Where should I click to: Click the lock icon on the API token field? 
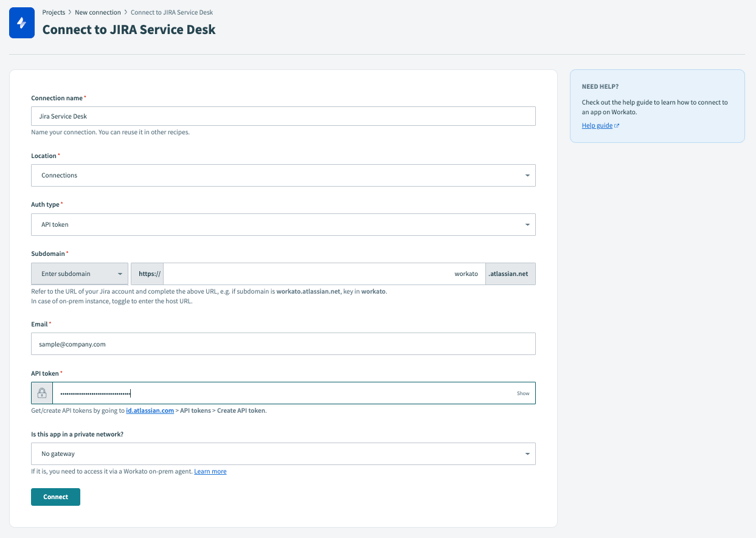41,393
